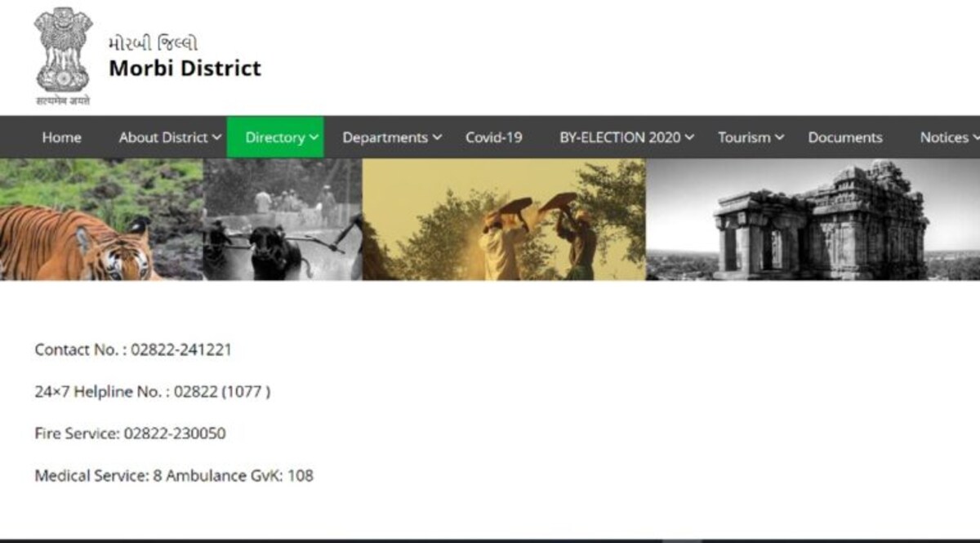Screen dimensions: 980x543
Task: Open the Departments menu
Action: [x=385, y=137]
